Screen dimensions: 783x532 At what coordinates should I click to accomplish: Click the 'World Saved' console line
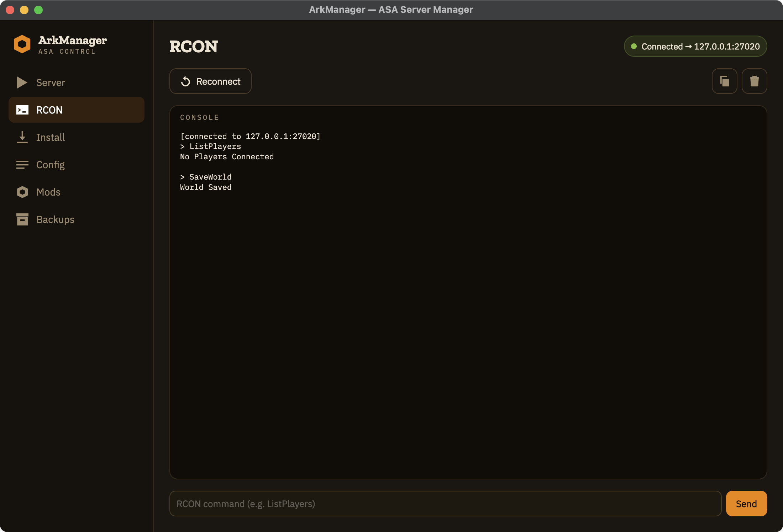(206, 187)
